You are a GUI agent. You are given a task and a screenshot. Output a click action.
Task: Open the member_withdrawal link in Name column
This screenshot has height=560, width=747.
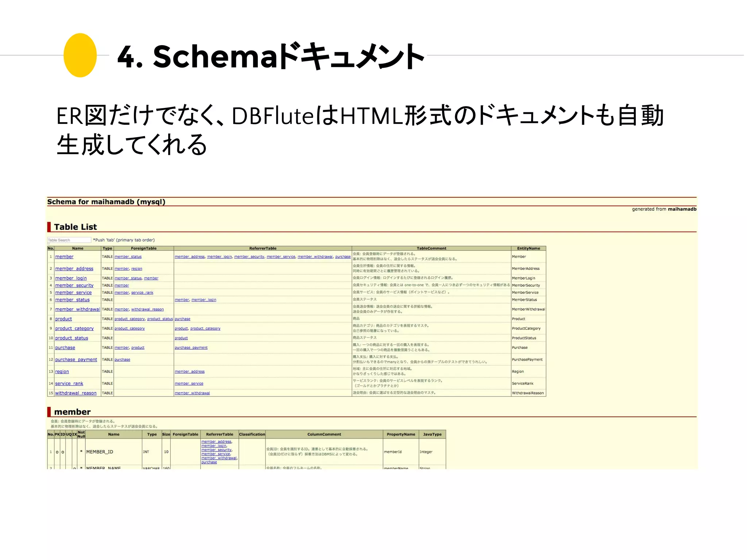[77, 309]
